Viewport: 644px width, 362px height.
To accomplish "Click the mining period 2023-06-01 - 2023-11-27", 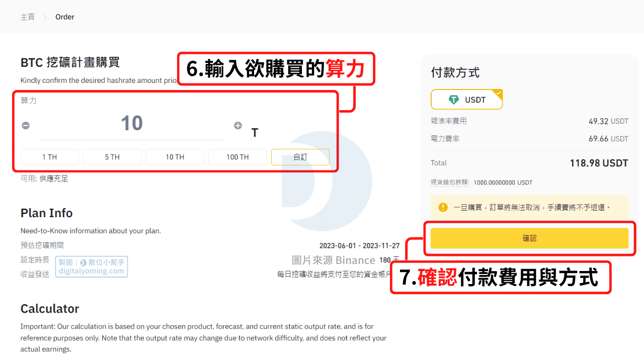I will click(x=359, y=246).
